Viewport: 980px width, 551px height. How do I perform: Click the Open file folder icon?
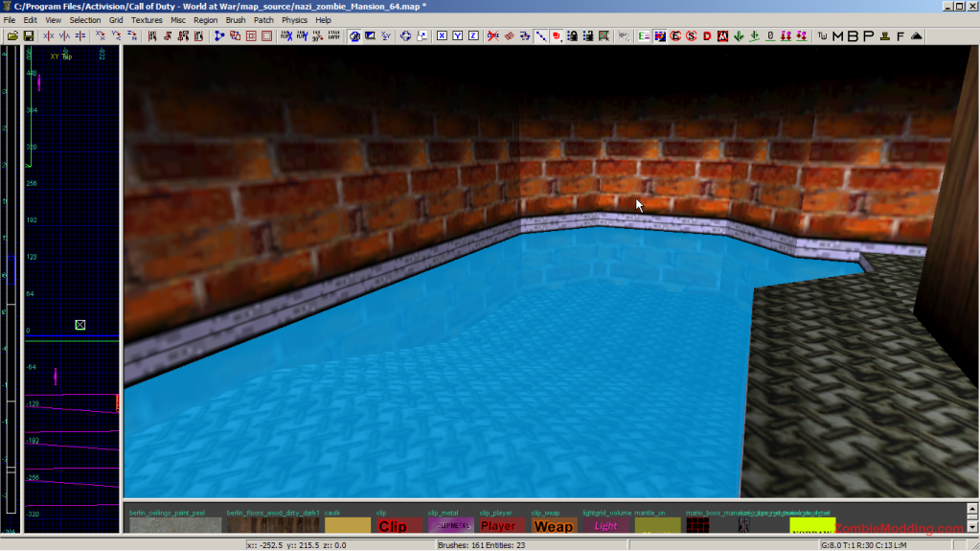click(x=12, y=36)
